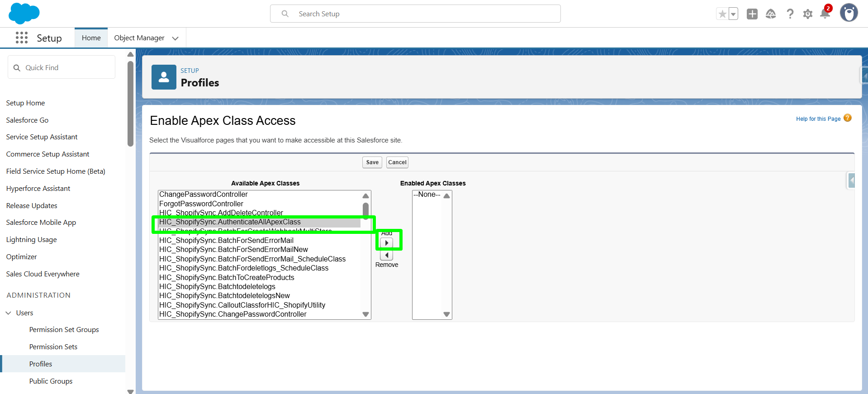Click the Salesforce Help question mark icon
The image size is (868, 394).
[790, 14]
